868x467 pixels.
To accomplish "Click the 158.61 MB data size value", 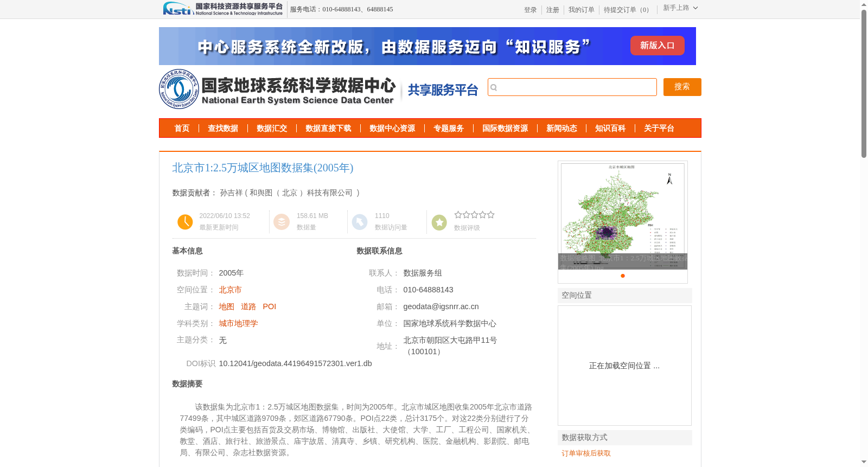I will tap(312, 216).
